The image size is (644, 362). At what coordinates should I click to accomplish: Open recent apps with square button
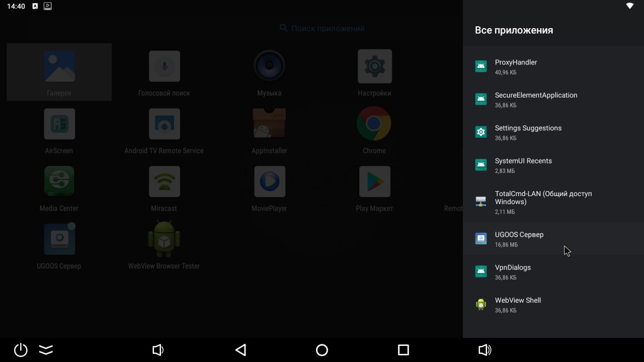click(403, 350)
